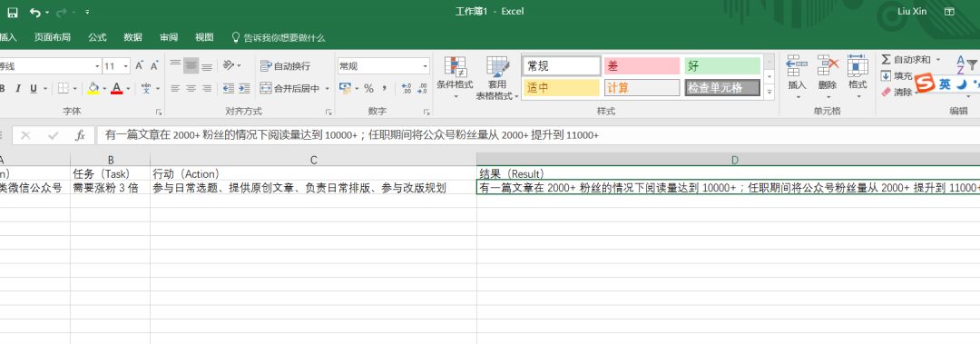
Task: Switch to the 页面布局 tab
Action: [53, 37]
